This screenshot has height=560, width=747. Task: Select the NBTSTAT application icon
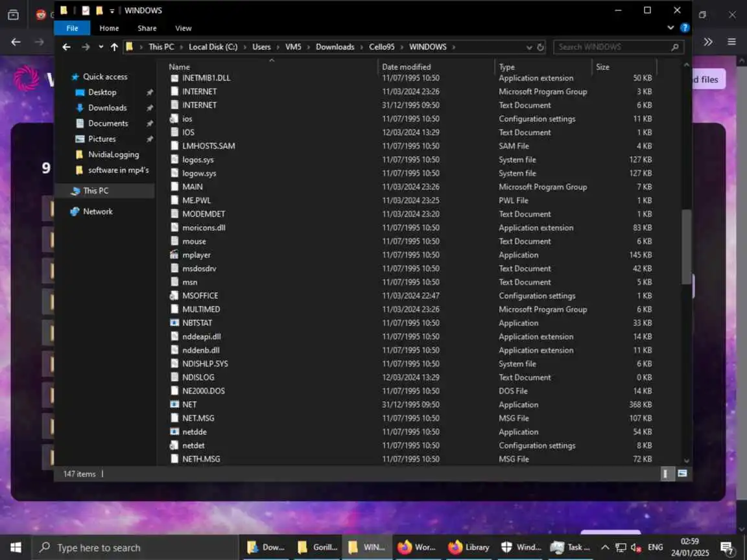point(174,323)
